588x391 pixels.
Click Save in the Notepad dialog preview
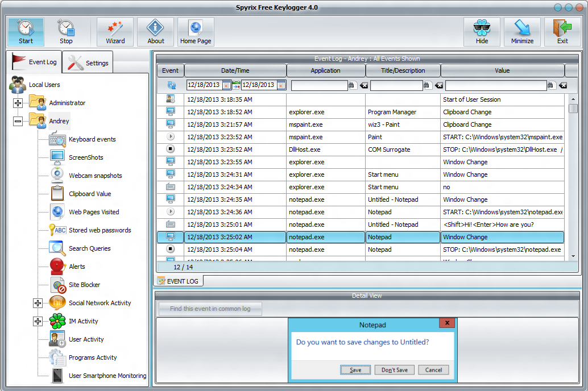tap(355, 370)
